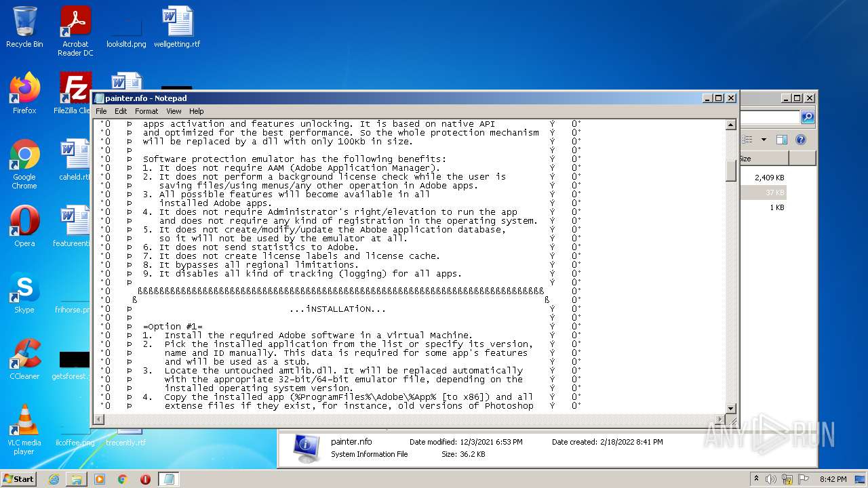
Task: Open the view options dropdown arrow in Explorer
Action: pyautogui.click(x=764, y=140)
